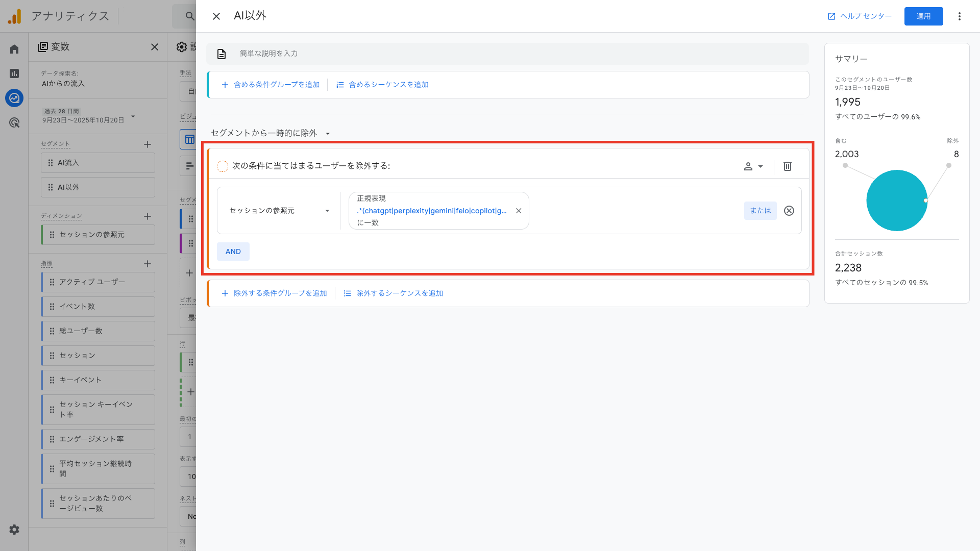Viewport: 980px width, 551px height.
Task: Select the Explore (データ探索) icon in sidebar
Action: click(14, 98)
